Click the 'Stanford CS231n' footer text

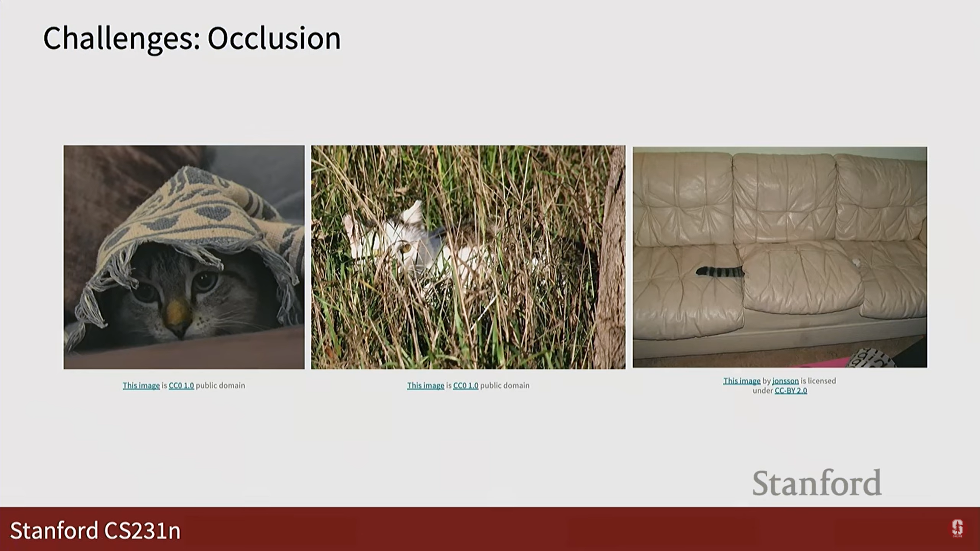pos(95,531)
